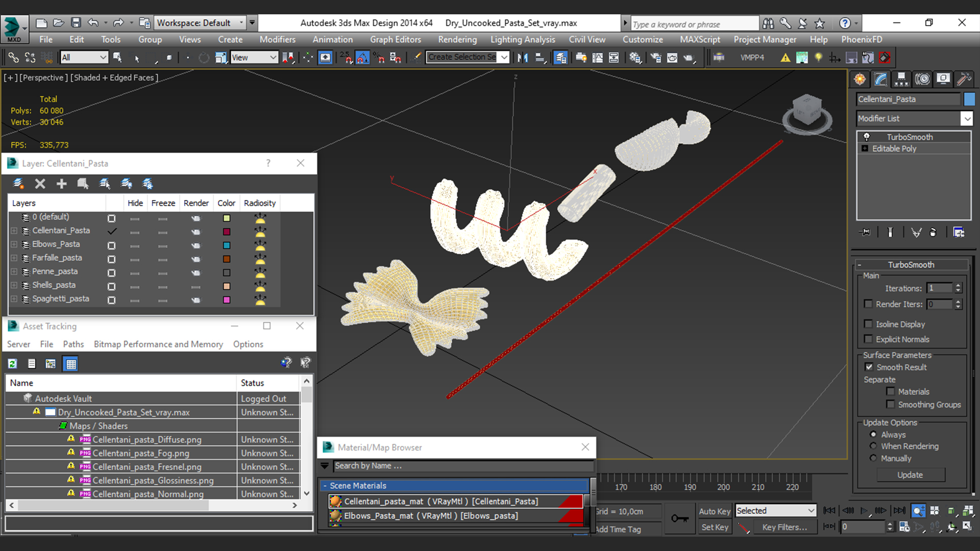Click the Open File folder icon
Viewport: 980px width, 551px height.
(x=58, y=22)
